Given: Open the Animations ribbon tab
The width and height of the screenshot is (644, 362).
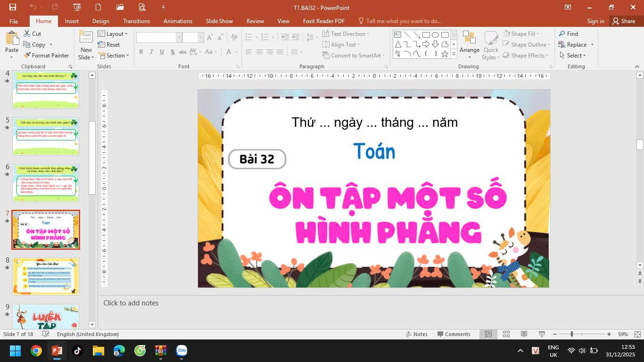Looking at the screenshot, I should coord(178,21).
